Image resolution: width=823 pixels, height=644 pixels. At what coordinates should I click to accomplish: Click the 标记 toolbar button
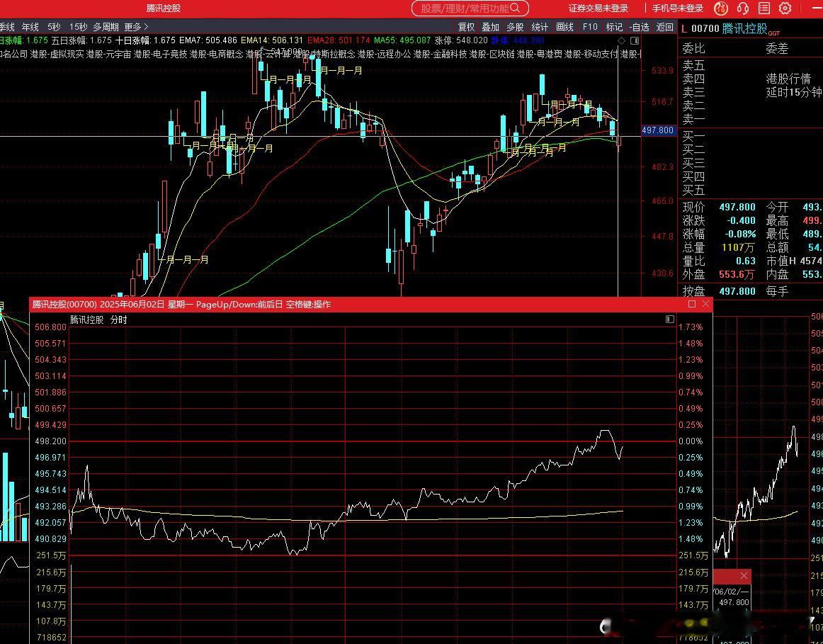pyautogui.click(x=614, y=27)
